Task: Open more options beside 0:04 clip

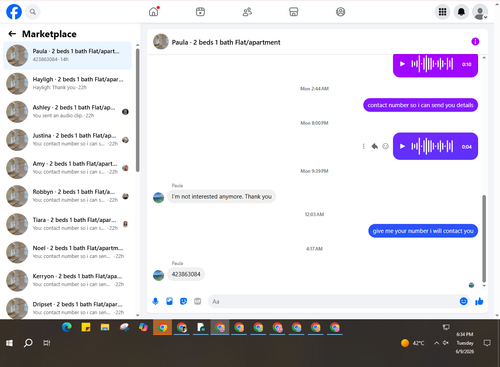Action: click(363, 146)
